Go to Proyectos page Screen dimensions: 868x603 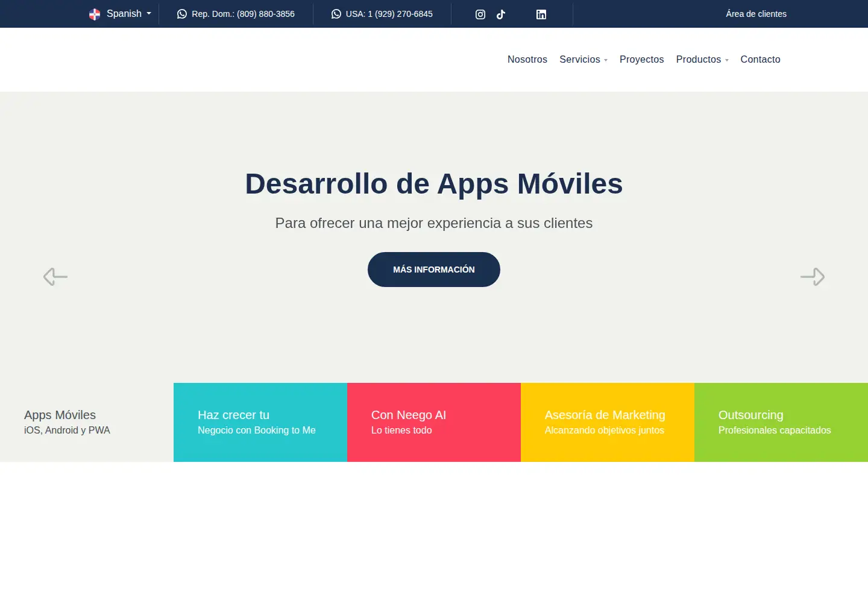click(641, 59)
